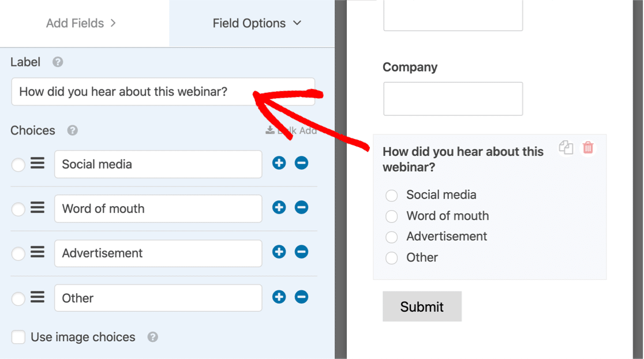Set Advertisement as the default choice radio
644x359 pixels.
pos(18,253)
